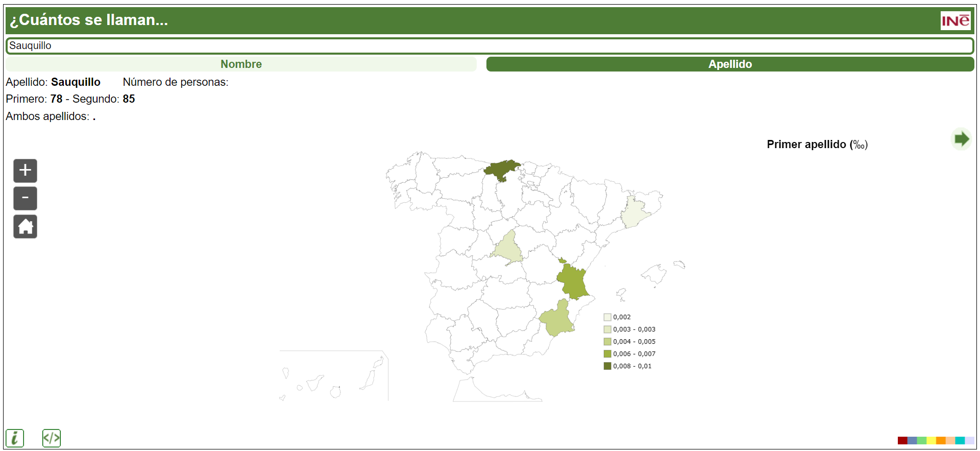Screen dimensions: 980x451
Task: Select the Apellido tab
Action: click(730, 64)
